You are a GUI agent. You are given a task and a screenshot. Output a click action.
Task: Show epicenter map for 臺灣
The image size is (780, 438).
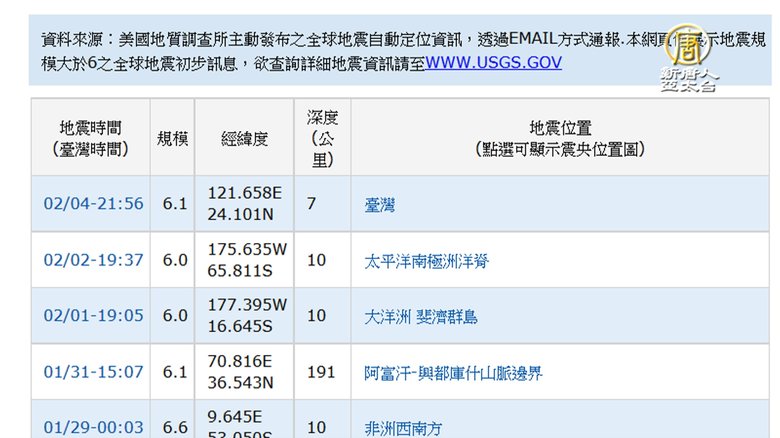[380, 205]
